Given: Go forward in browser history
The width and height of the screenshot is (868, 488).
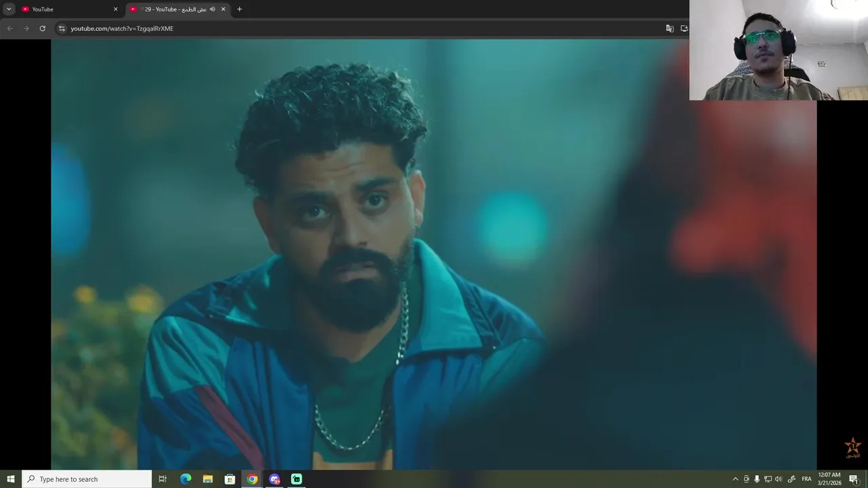Looking at the screenshot, I should [x=26, y=28].
